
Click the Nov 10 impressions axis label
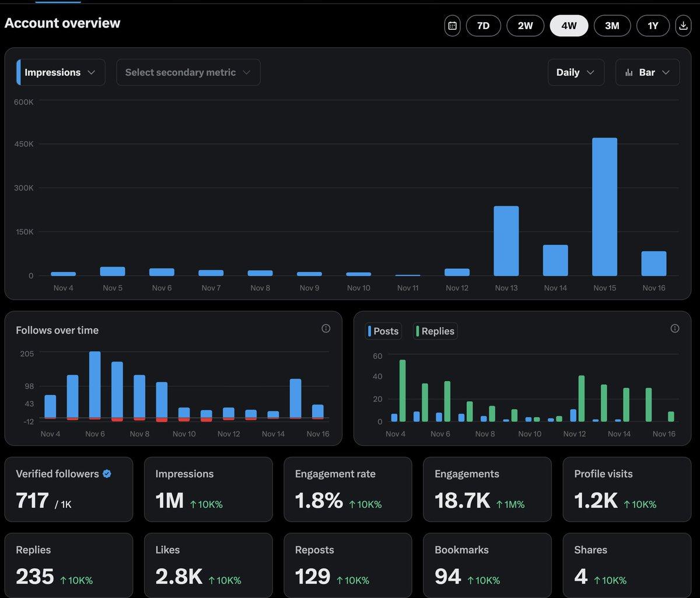click(x=359, y=288)
